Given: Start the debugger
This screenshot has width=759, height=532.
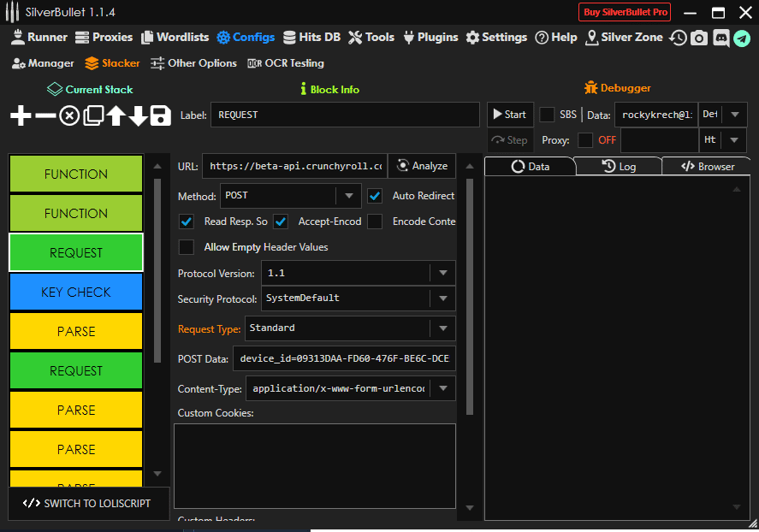Looking at the screenshot, I should [x=510, y=115].
